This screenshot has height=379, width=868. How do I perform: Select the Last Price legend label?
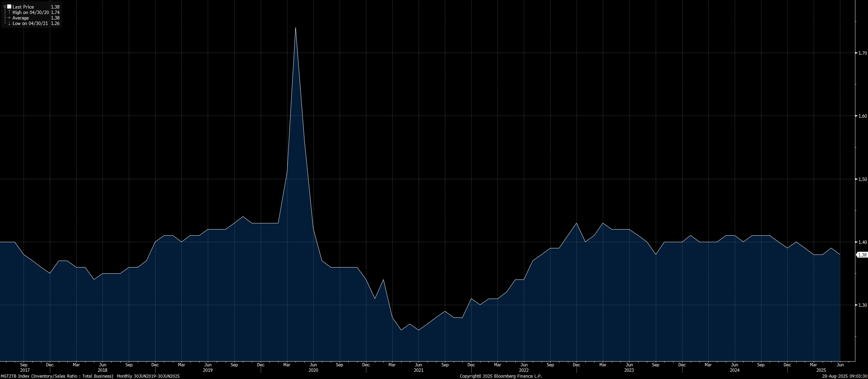click(x=23, y=7)
